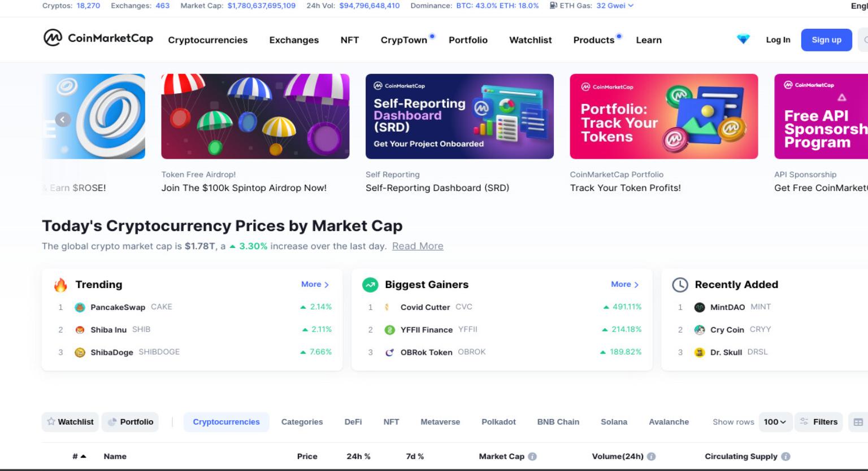868x471 pixels.
Task: Select the Cryptocurrencies table tab
Action: 226,422
